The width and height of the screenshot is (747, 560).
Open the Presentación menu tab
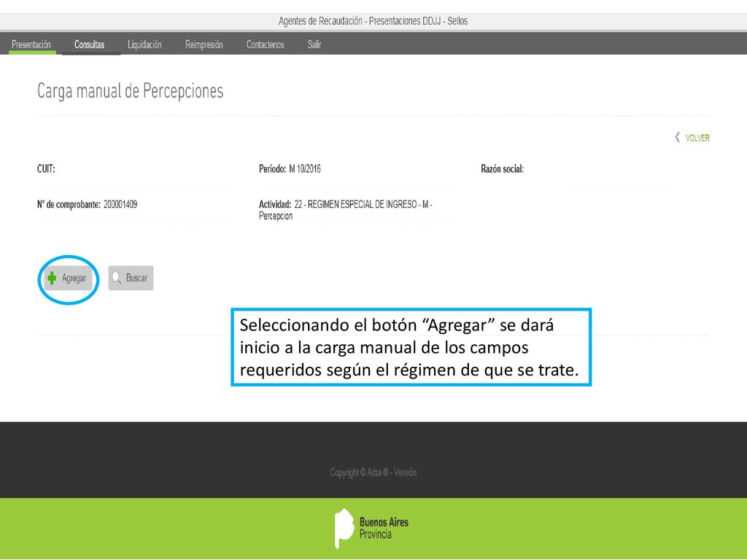[31, 44]
